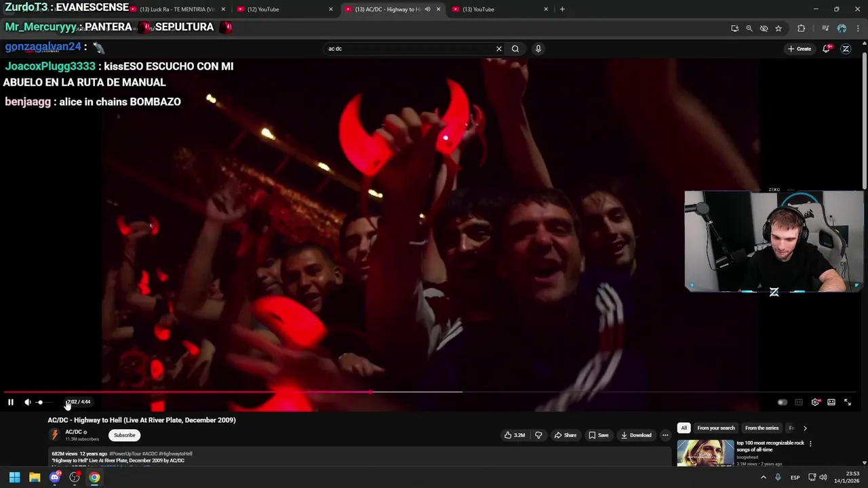The height and width of the screenshot is (488, 868).
Task: Open Chrome from the taskbar
Action: [94, 477]
